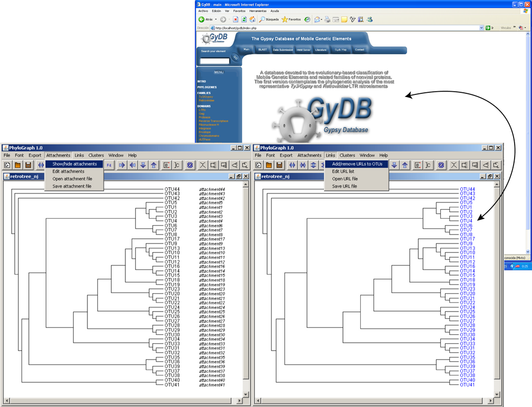Click the GO search button on GyDB page
Image resolution: width=532 pixels, height=407 pixels.
(235, 57)
